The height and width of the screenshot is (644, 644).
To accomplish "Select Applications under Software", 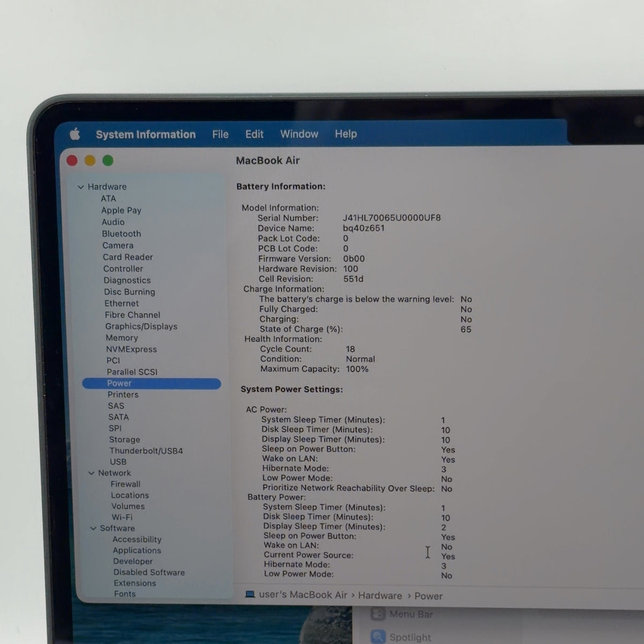I will (137, 550).
